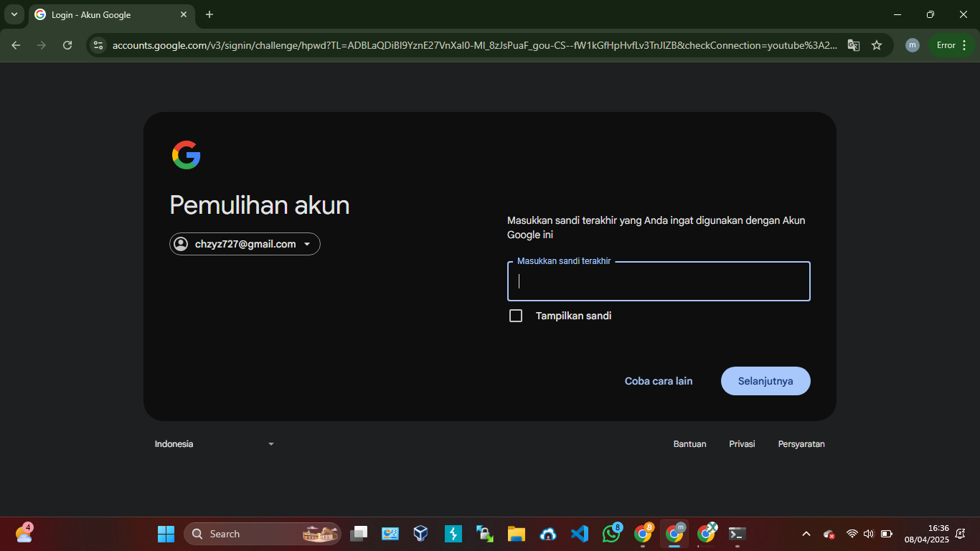Click the account avatar icon beside chzyz727@gmail.com
980x551 pixels.
pyautogui.click(x=181, y=244)
